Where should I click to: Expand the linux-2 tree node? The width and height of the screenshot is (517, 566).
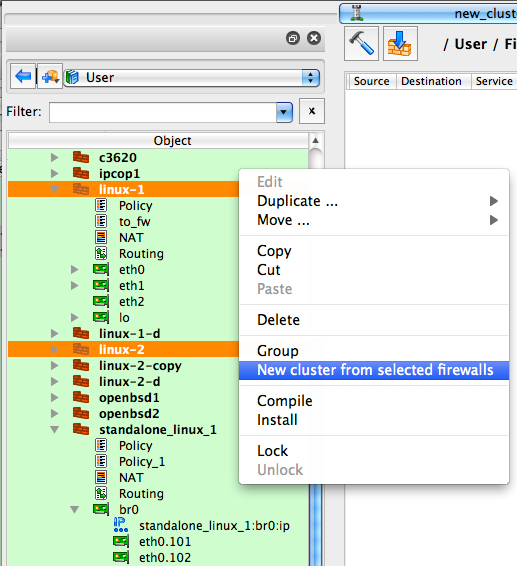[x=55, y=349]
